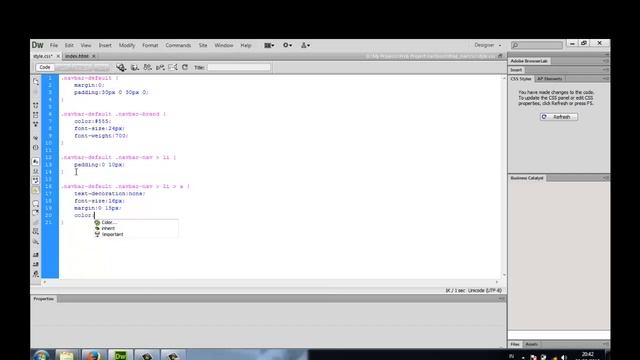Click the W3C validation toolbar icon
640x360 pixels.
click(160, 67)
